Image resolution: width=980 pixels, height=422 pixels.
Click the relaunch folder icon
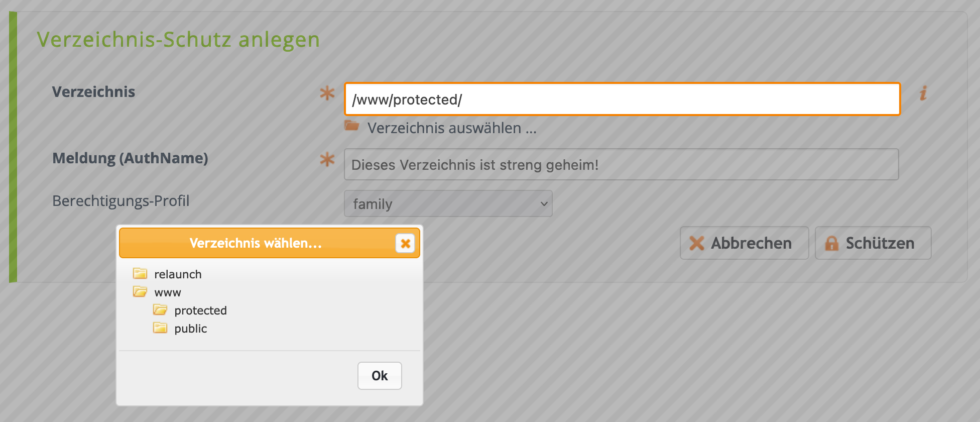pos(140,273)
